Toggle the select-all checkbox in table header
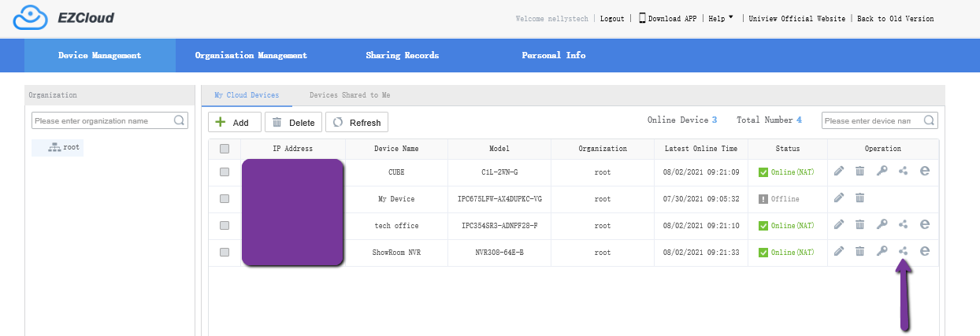 tap(225, 149)
